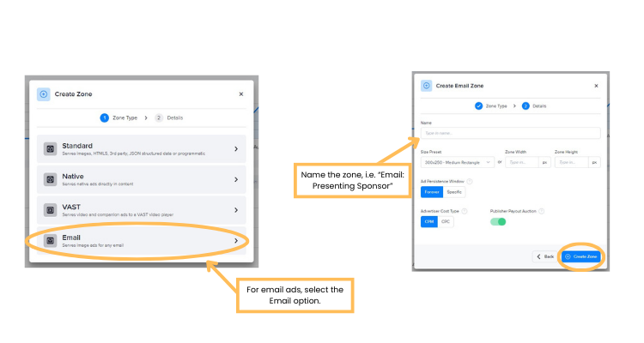Expand the VAST row chevron arrow
Screen dimensions: 644x343
tap(236, 210)
